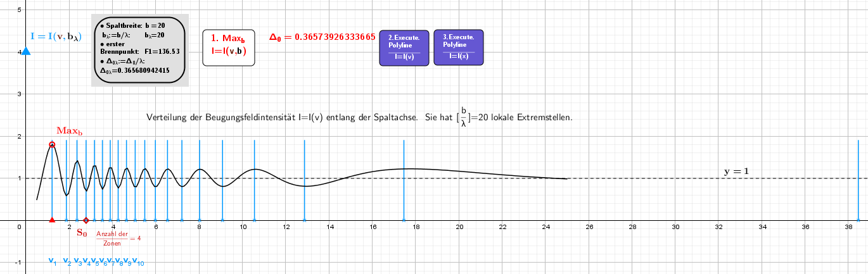Select the blue triangle marker on the y-axis
Image resolution: width=868 pixels, height=274 pixels.
(26, 51)
